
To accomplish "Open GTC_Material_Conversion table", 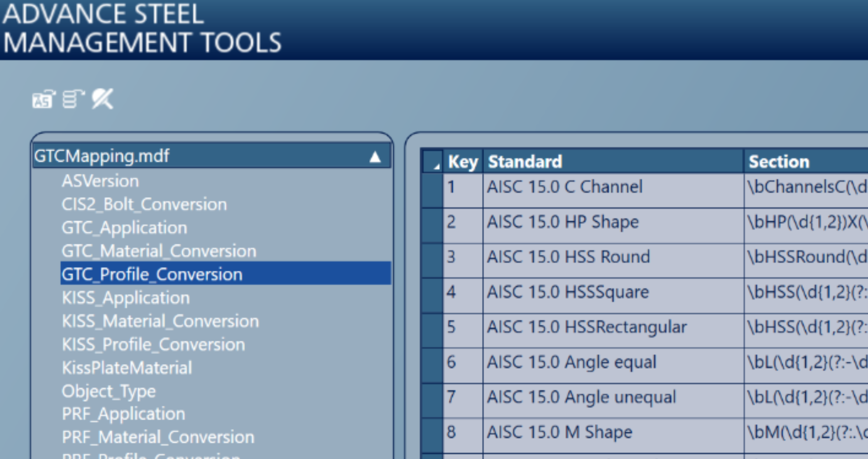I will coord(159,251).
